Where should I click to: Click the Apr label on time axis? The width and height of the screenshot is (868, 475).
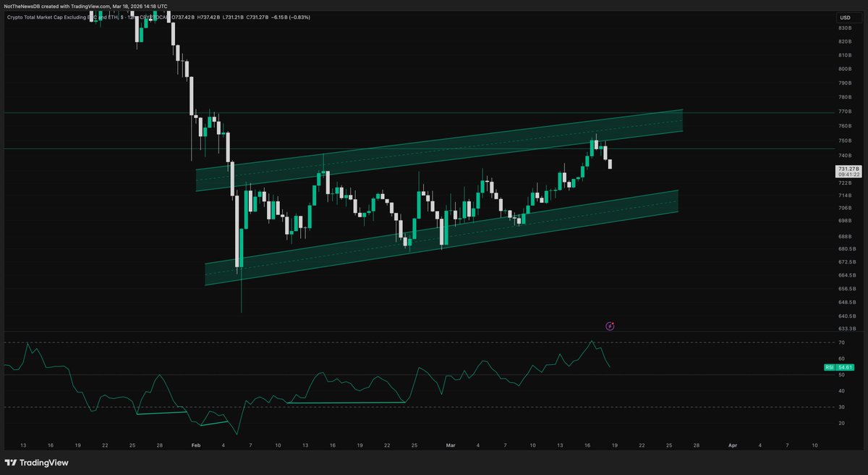click(731, 446)
